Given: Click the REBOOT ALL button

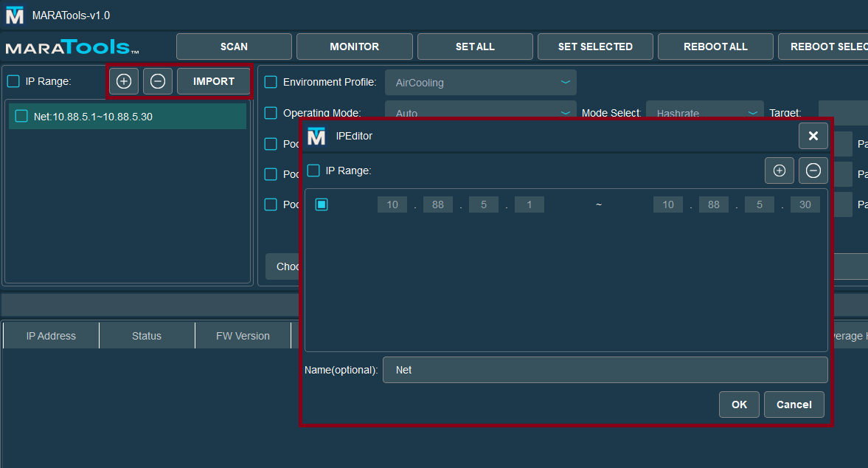Looking at the screenshot, I should tap(716, 47).
